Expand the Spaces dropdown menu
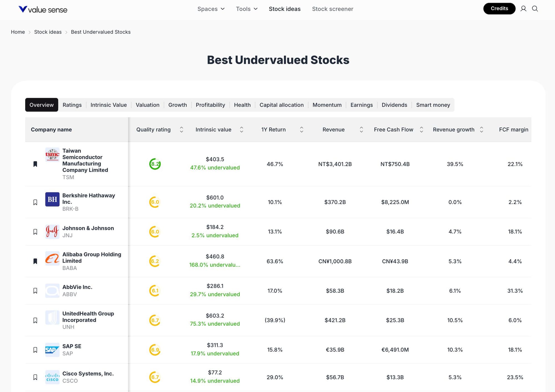 211,9
